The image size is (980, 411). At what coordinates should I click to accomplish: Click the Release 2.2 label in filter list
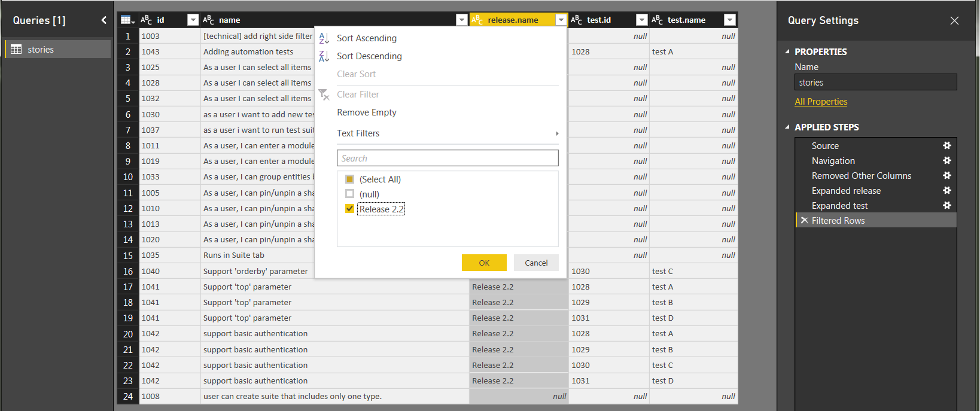click(381, 209)
